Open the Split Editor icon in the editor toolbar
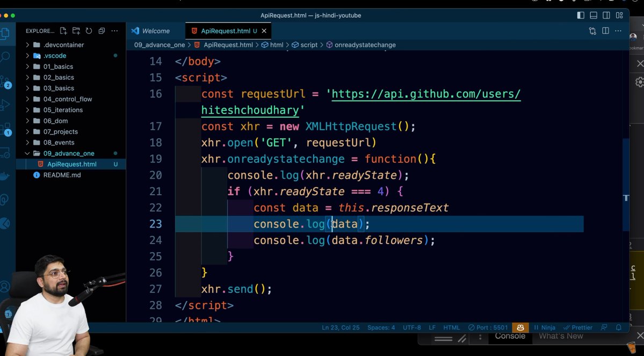644x356 pixels. 606,31
